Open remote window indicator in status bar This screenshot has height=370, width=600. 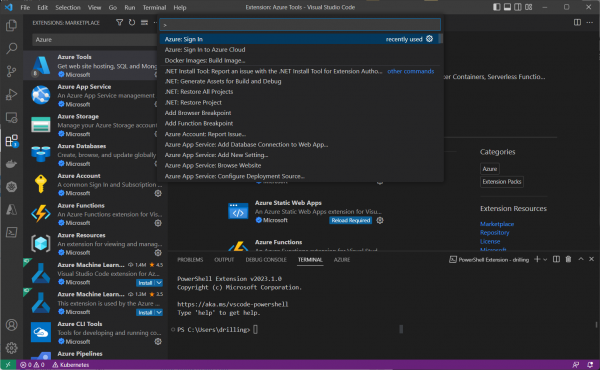click(8, 365)
